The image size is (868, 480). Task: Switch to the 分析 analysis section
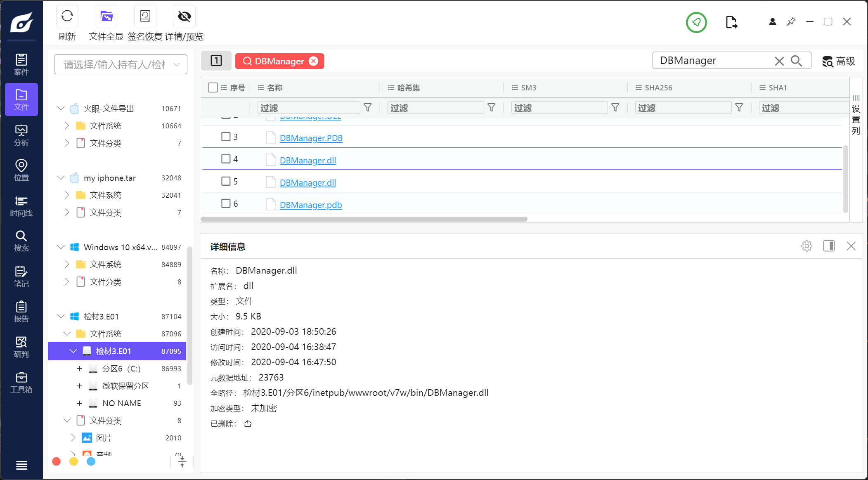pyautogui.click(x=21, y=135)
